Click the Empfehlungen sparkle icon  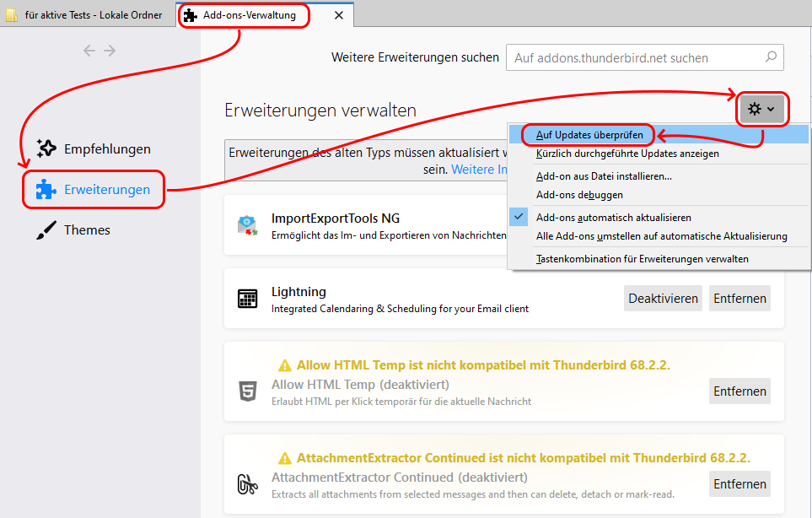[x=46, y=148]
